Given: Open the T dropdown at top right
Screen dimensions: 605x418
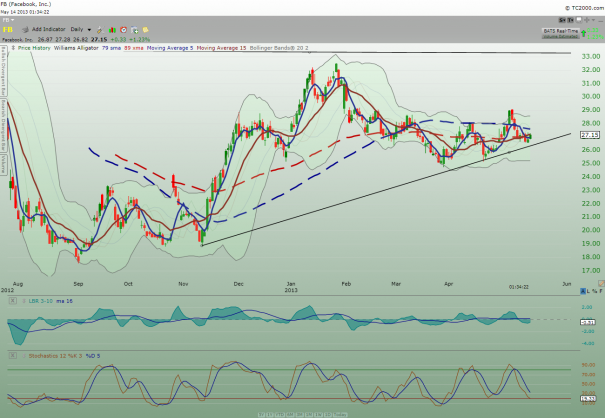Looking at the screenshot, I should 570,20.
